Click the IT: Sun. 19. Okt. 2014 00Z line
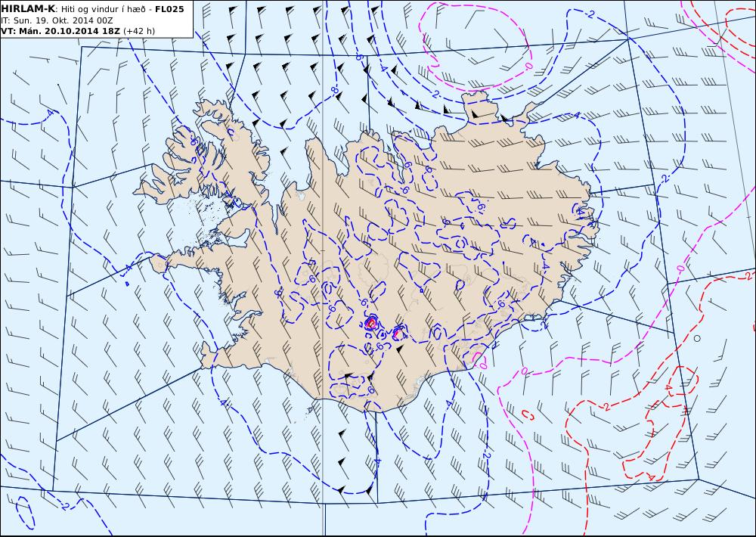Image resolution: width=756 pixels, height=537 pixels. tap(57, 20)
